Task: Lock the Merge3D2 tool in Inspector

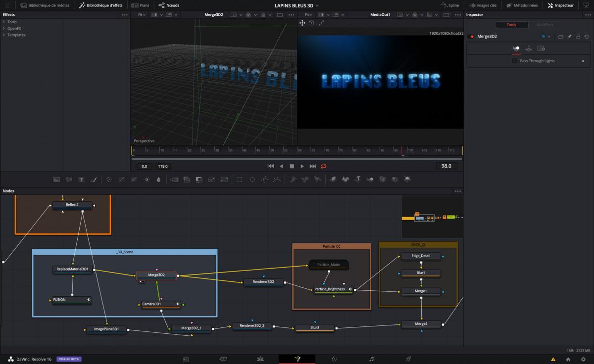Action: point(578,37)
